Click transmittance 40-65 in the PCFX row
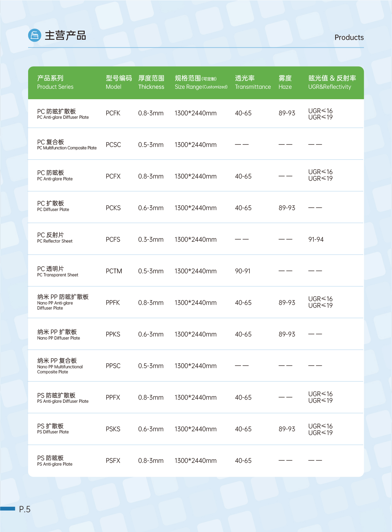Image resolution: width=392 pixels, height=532 pixels. [x=243, y=176]
